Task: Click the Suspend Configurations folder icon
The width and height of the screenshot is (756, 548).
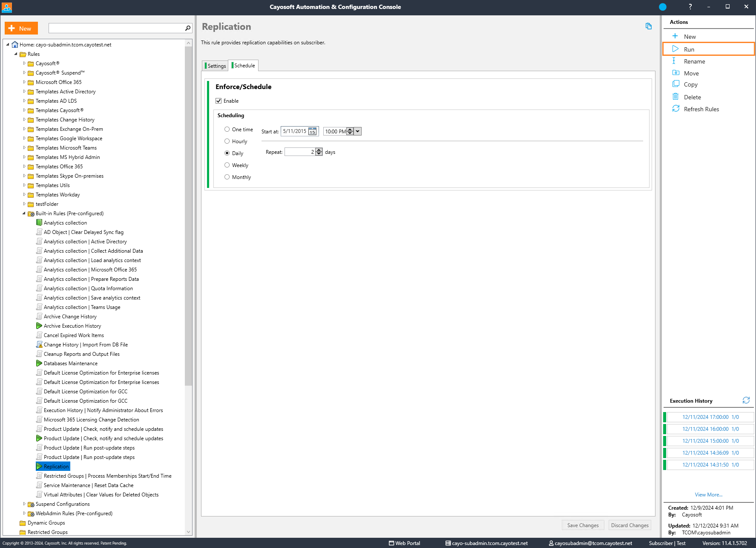Action: coord(31,504)
